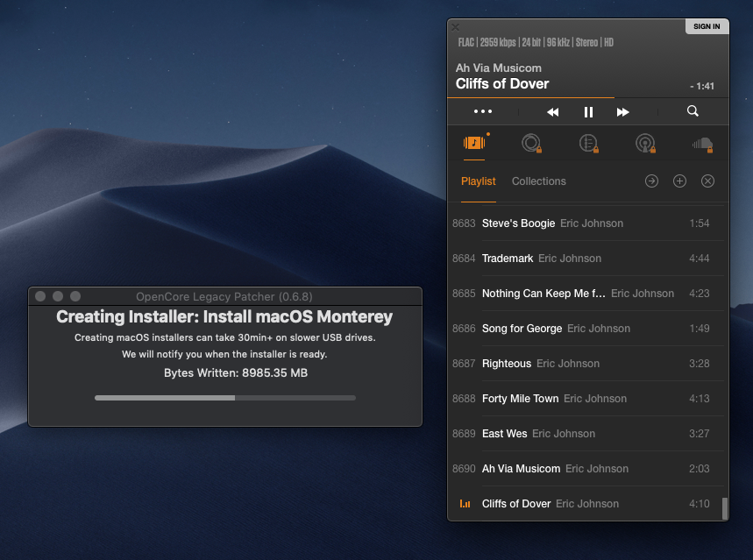753x560 pixels.
Task: Click the arrow-in-circle playlist export icon
Action: (x=651, y=181)
